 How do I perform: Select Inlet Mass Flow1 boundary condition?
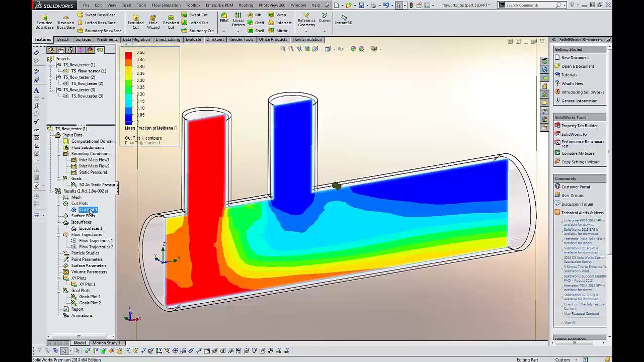pos(94,160)
